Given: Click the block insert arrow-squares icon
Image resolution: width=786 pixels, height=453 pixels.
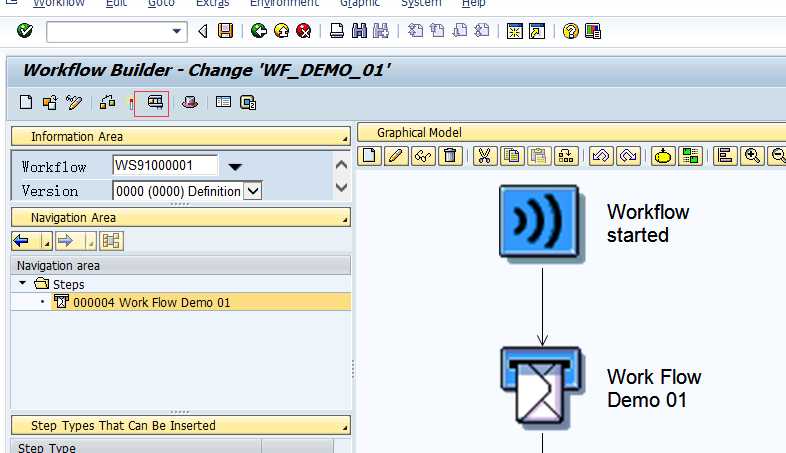Looking at the screenshot, I should coord(565,156).
